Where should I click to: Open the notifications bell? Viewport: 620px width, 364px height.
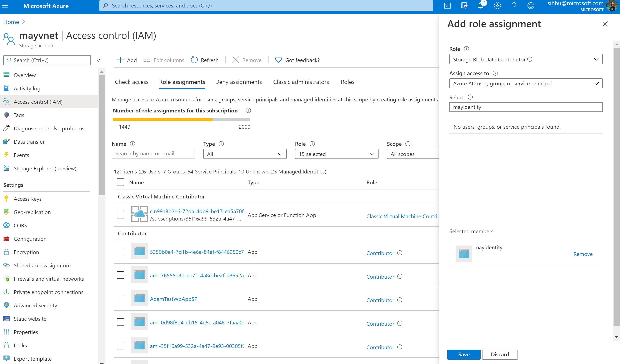point(480,6)
